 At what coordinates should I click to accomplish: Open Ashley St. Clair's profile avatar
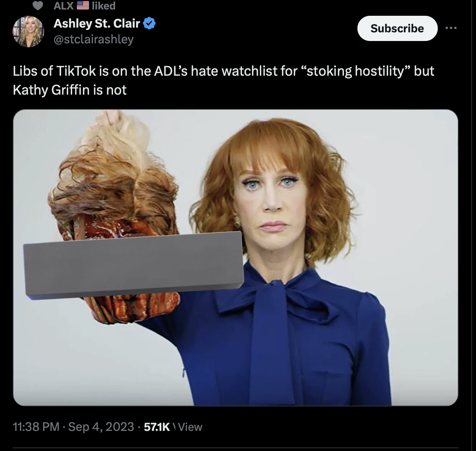[x=28, y=32]
